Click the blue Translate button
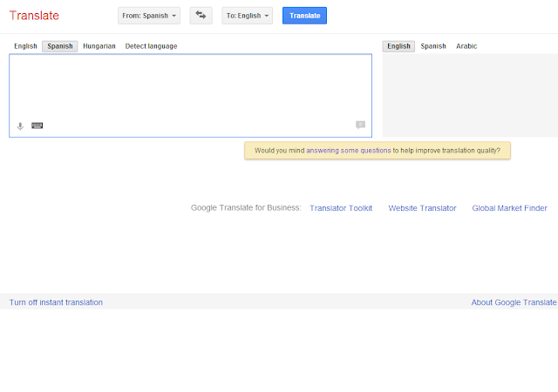Image resolution: width=558 pixels, height=392 pixels. pos(304,16)
